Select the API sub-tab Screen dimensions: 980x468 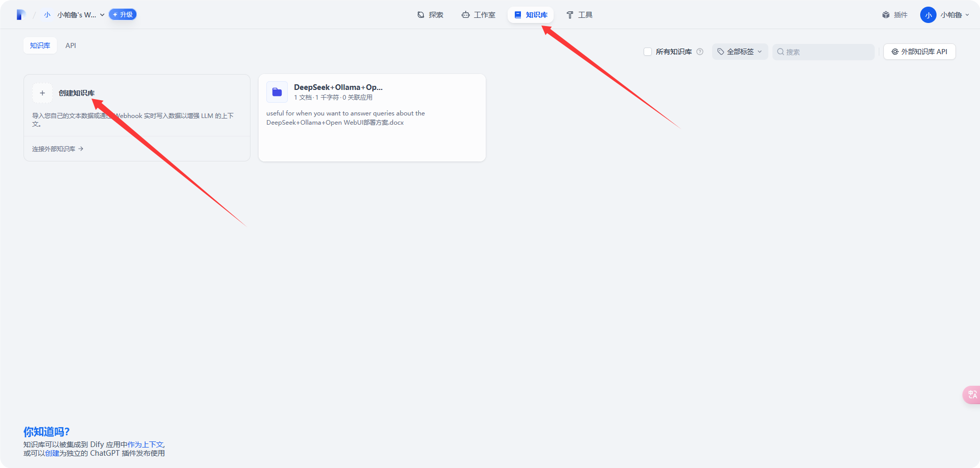click(71, 45)
